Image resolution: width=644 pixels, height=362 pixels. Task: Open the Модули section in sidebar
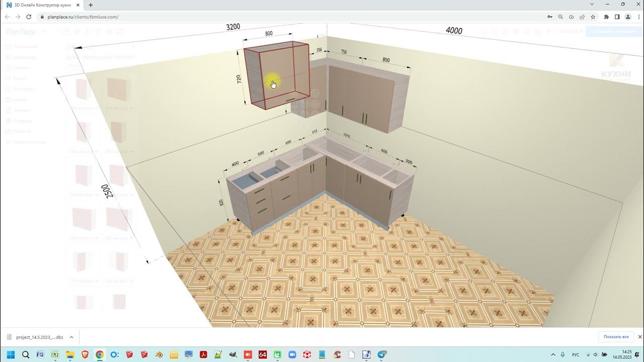tap(21, 68)
